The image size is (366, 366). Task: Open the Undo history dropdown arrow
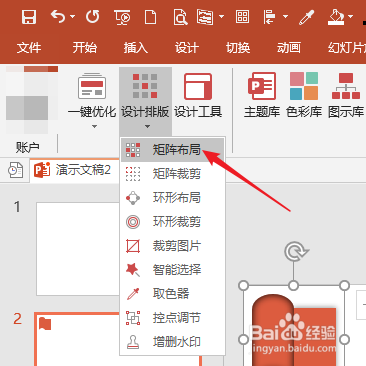click(72, 16)
